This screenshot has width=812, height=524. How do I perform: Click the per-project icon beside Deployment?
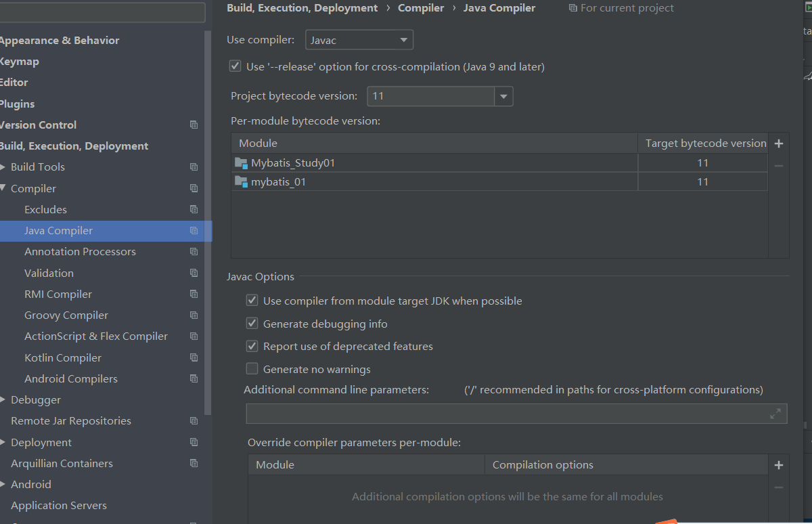(194, 442)
